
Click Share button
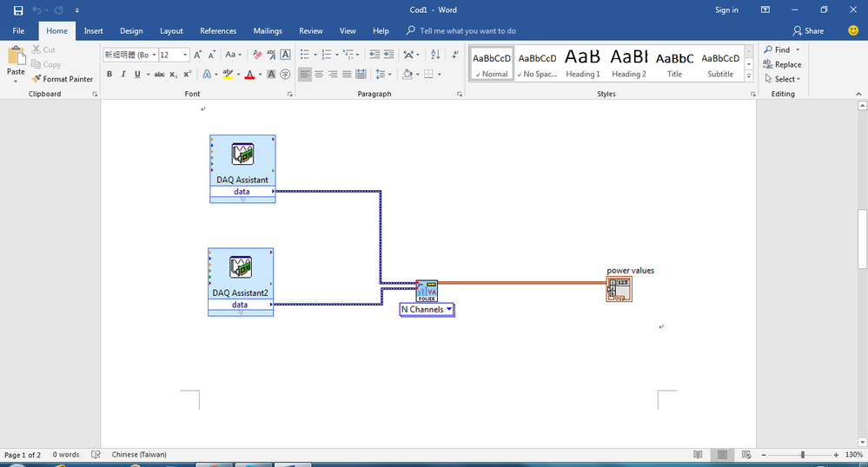point(808,31)
